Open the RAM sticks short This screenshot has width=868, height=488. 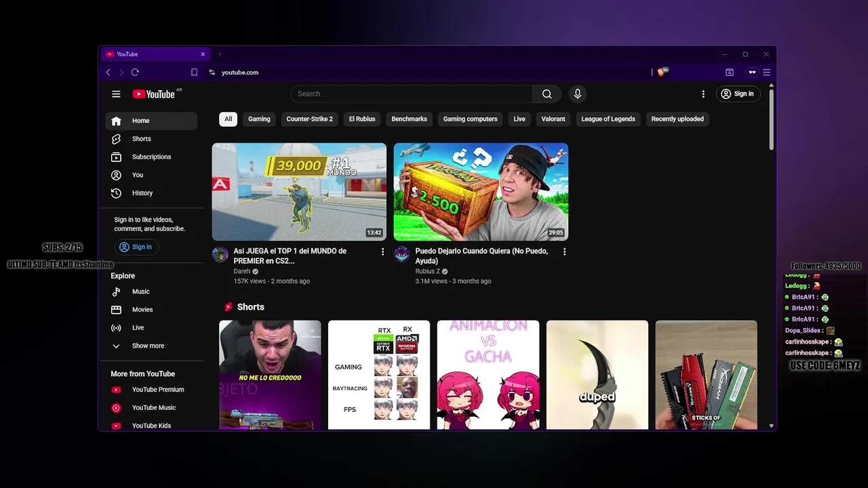click(706, 375)
